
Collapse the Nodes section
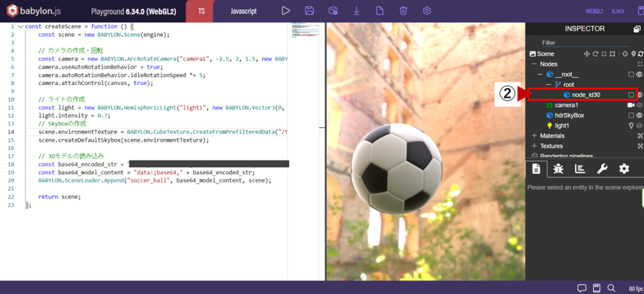[x=534, y=64]
